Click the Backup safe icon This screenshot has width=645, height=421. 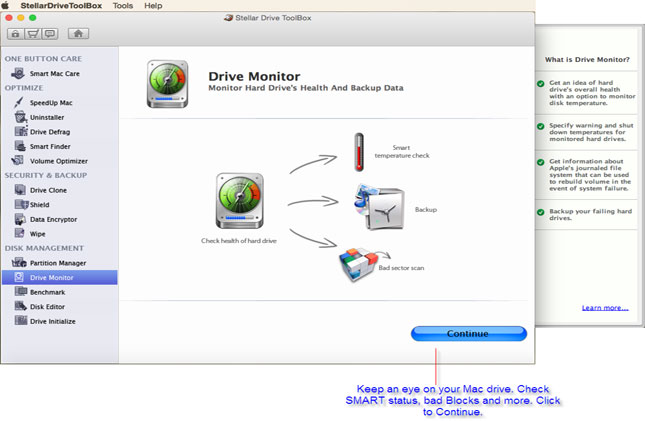[379, 208]
